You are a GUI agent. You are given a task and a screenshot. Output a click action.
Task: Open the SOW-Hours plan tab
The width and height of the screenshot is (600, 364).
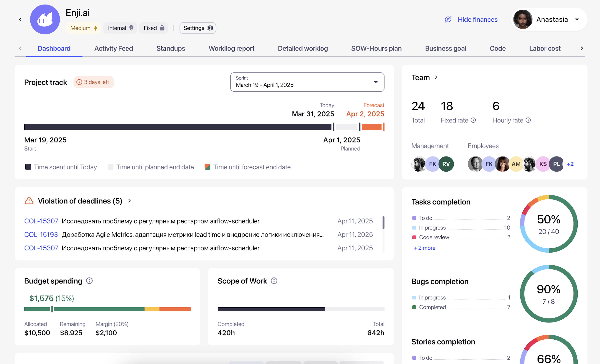[376, 48]
